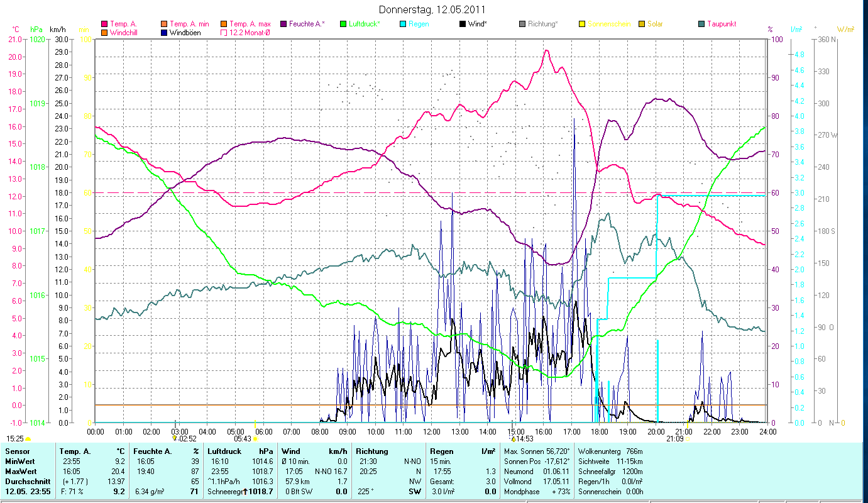Click the ^1.1hPa/h pressure trend
Image resolution: width=868 pixels, height=503 pixels.
click(x=224, y=481)
